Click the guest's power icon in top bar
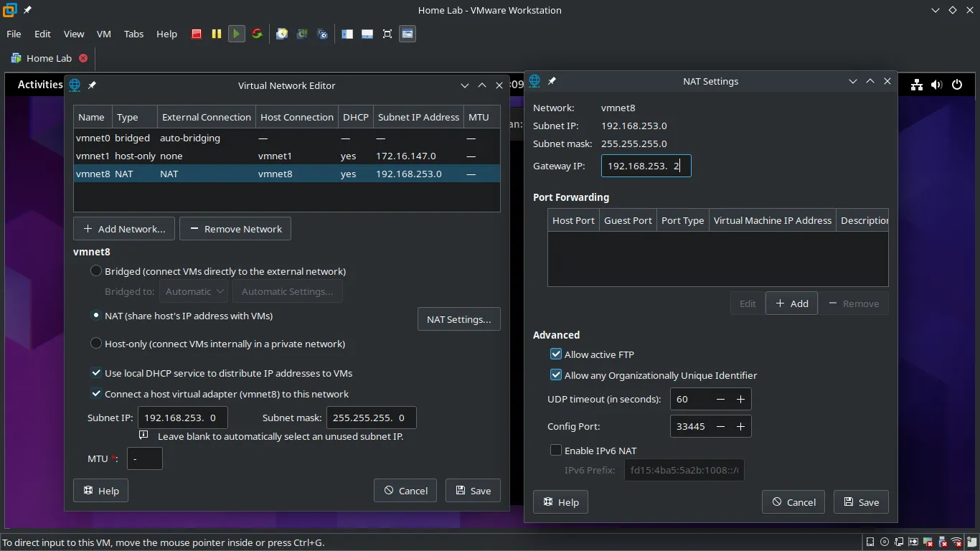This screenshot has width=980, height=551. (957, 85)
